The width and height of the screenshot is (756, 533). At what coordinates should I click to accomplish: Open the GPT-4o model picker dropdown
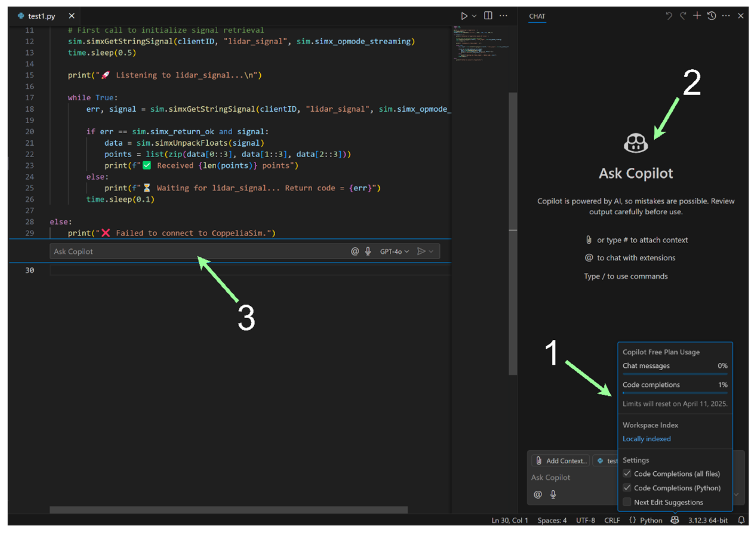pyautogui.click(x=394, y=251)
